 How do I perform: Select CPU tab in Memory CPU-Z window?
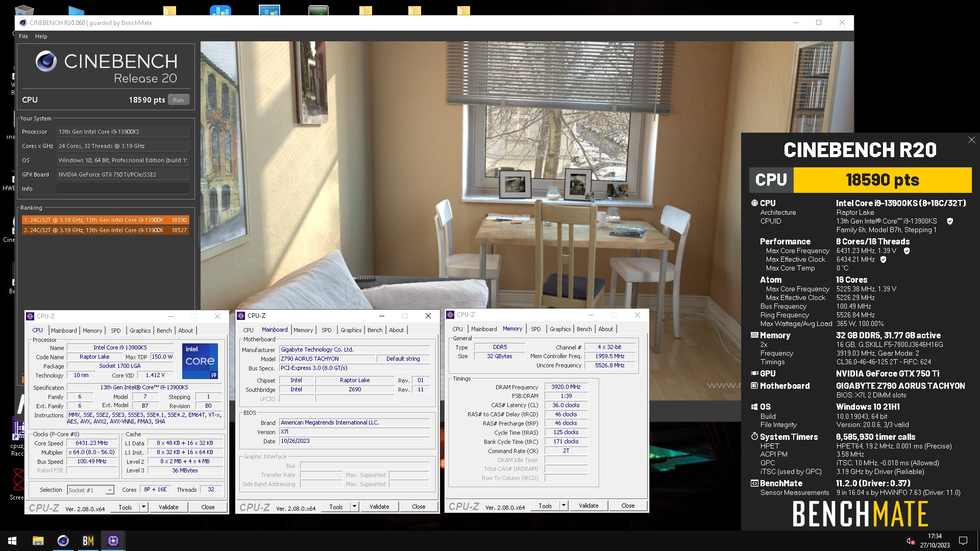click(458, 329)
